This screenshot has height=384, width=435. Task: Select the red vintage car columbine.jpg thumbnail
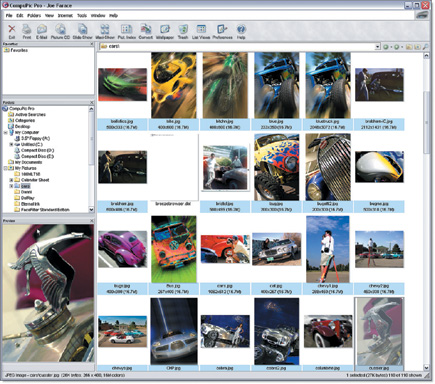pyautogui.click(x=328, y=331)
